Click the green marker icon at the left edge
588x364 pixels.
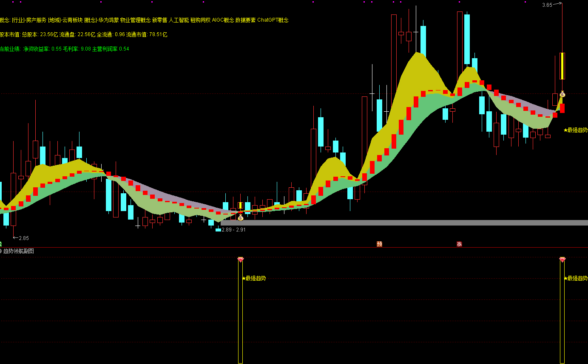tap(1, 244)
